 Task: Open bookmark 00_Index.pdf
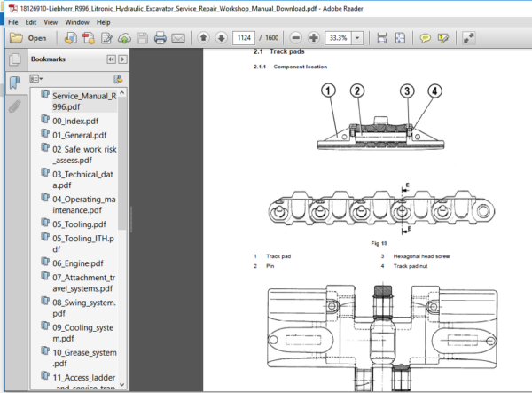click(75, 121)
